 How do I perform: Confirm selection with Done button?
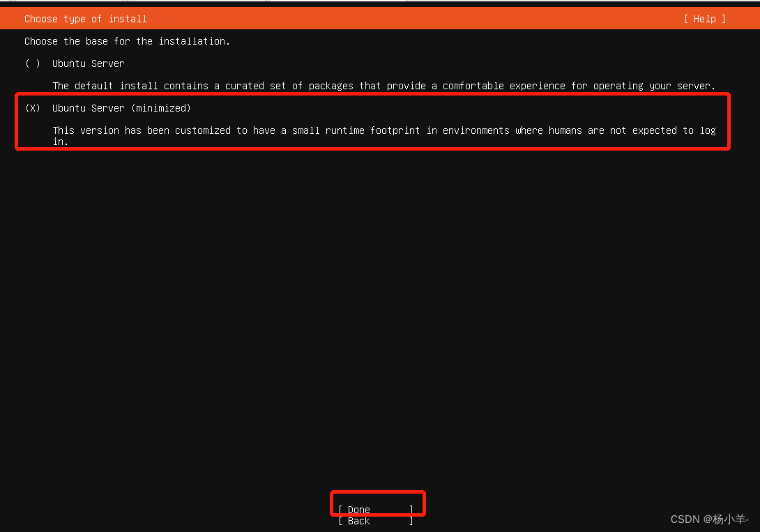pyautogui.click(x=376, y=510)
